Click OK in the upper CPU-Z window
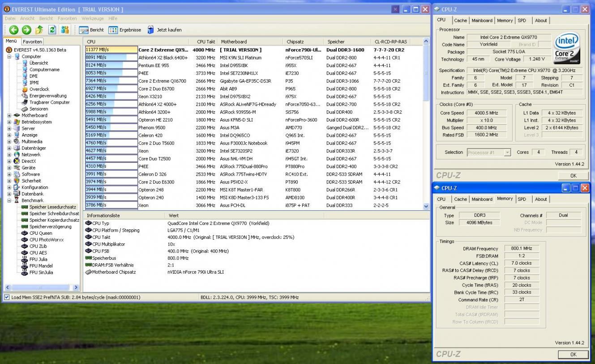This screenshot has width=595, height=364. click(573, 176)
